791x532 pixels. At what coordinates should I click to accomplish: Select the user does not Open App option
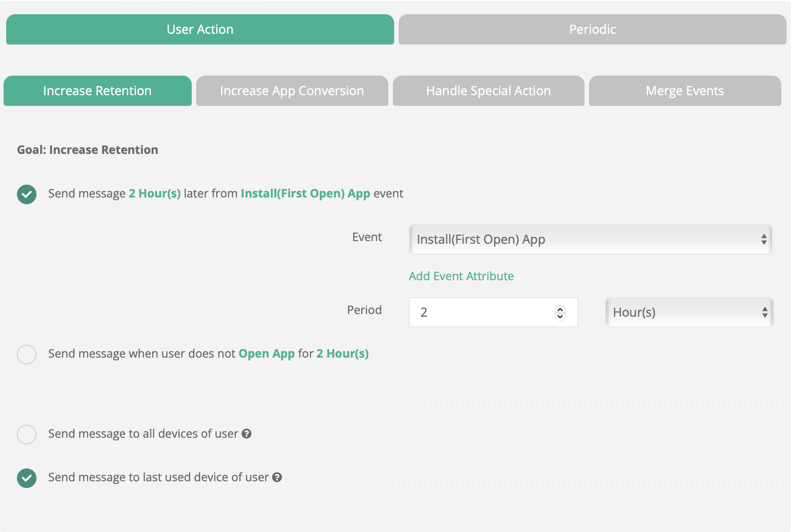tap(27, 355)
